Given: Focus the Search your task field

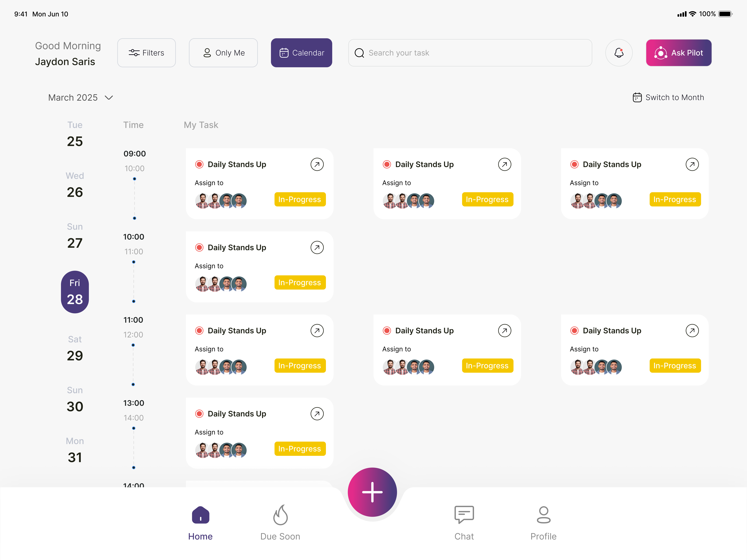Looking at the screenshot, I should 470,53.
